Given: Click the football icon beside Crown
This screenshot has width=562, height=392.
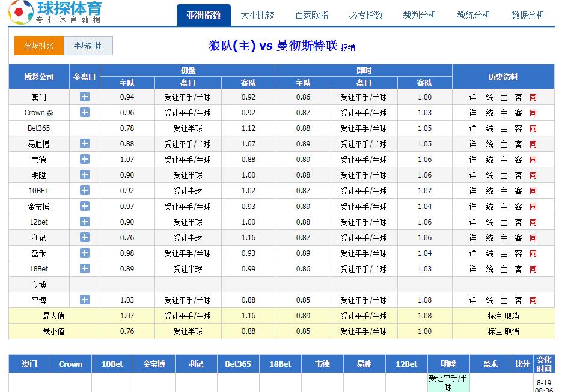Looking at the screenshot, I should point(50,113).
